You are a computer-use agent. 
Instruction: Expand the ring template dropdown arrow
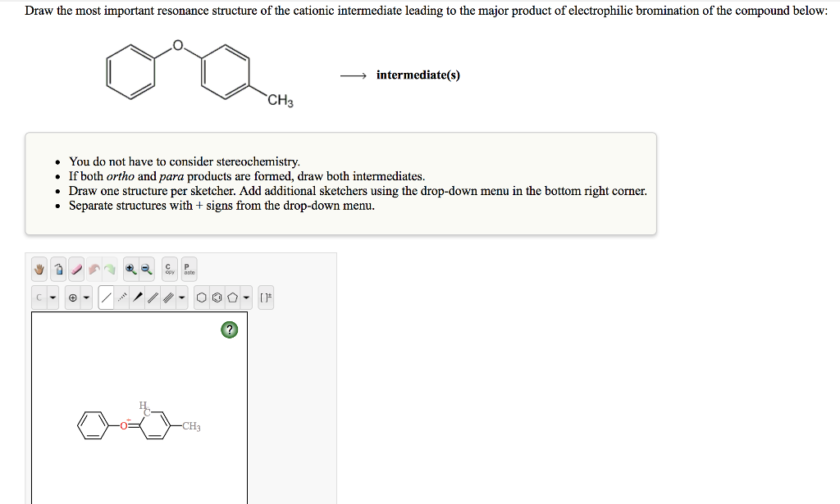246,297
